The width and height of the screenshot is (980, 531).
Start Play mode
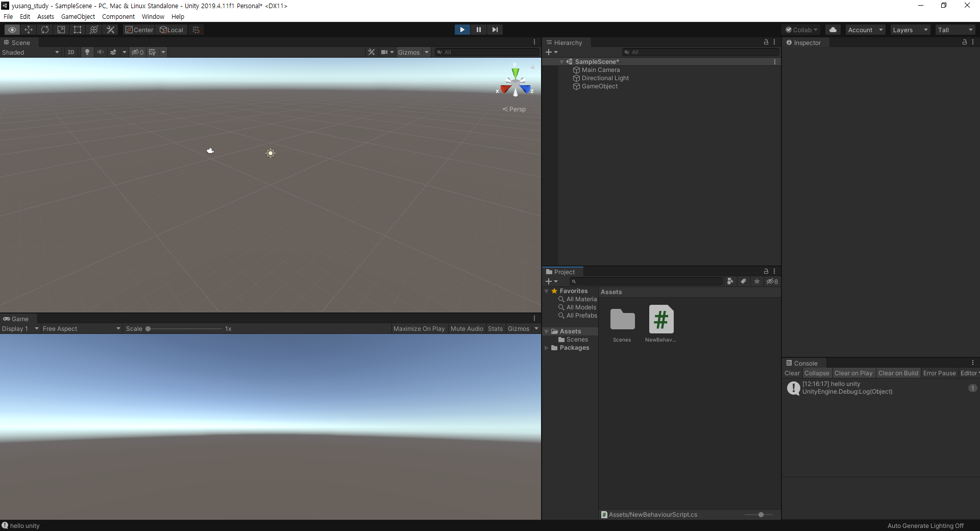[x=462, y=30]
